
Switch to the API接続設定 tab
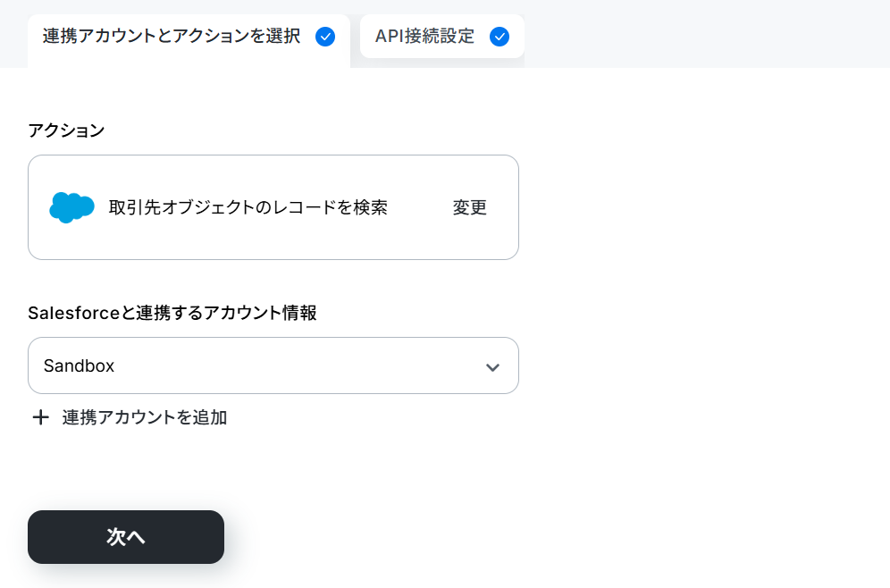coord(442,37)
